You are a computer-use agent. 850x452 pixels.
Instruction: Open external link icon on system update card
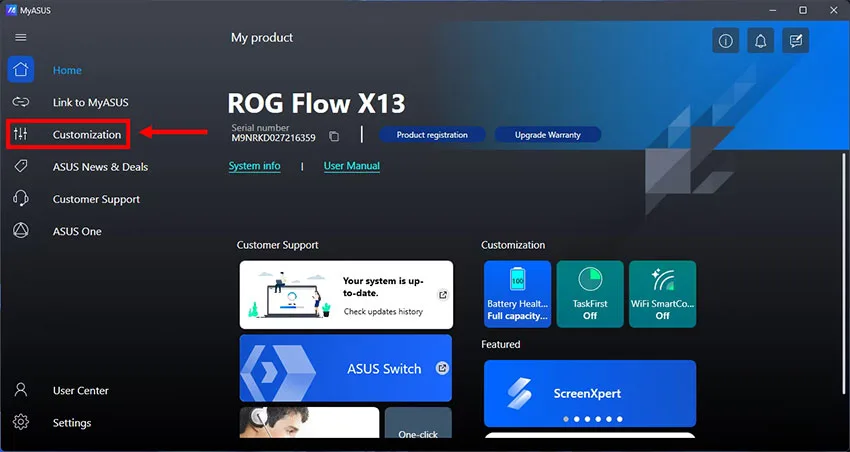(443, 295)
